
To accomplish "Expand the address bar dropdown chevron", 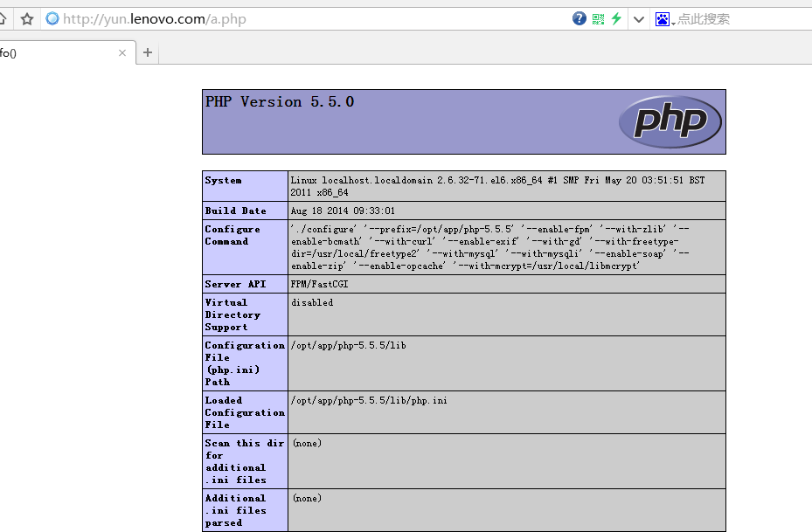I will tap(639, 20).
